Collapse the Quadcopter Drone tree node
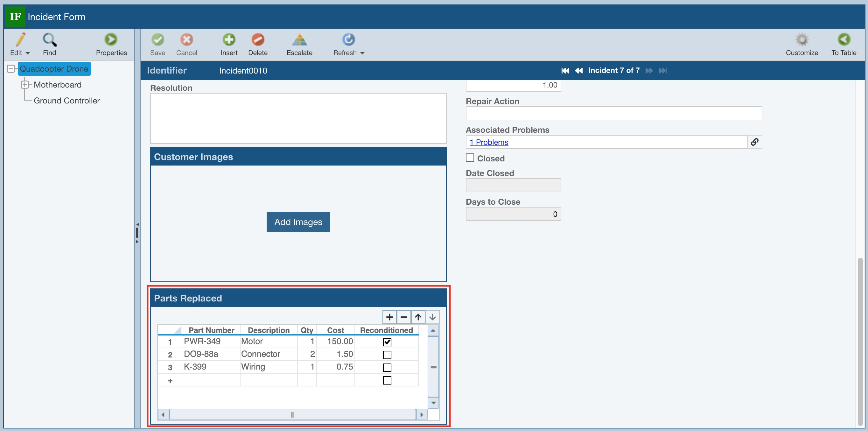Screen dimensions: 868x431 click(11, 69)
